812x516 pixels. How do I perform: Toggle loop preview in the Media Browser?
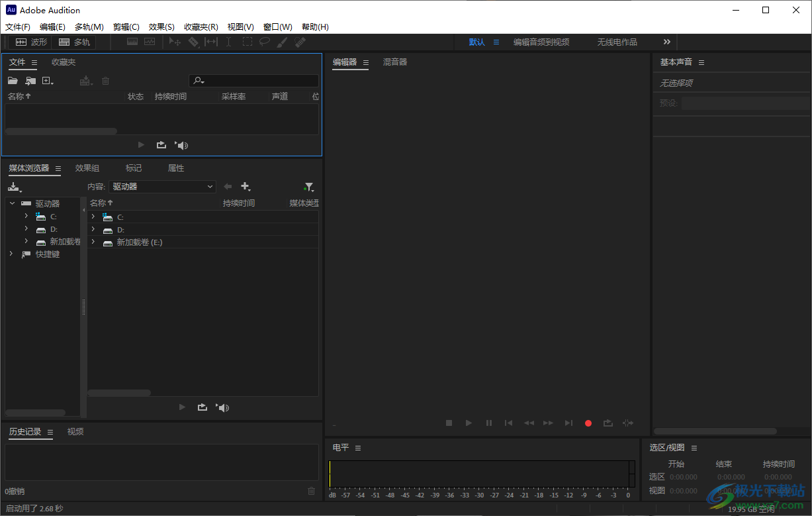[202, 407]
